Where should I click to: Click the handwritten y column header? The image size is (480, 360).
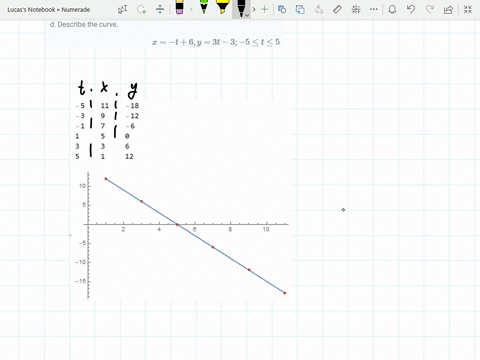[x=133, y=90]
